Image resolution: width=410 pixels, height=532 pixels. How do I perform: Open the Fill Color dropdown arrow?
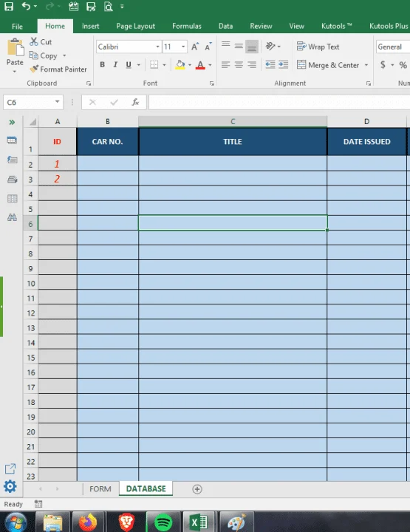point(190,64)
